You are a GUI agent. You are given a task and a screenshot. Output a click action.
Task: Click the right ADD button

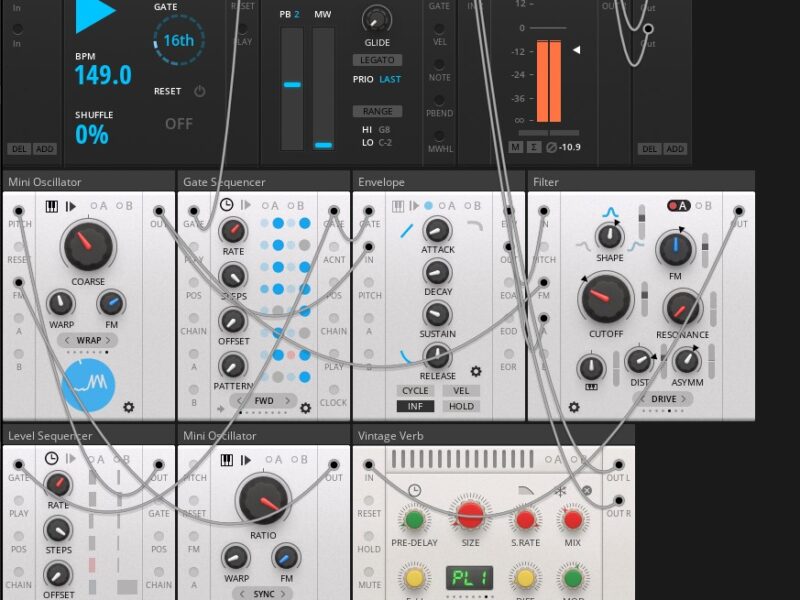(675, 149)
